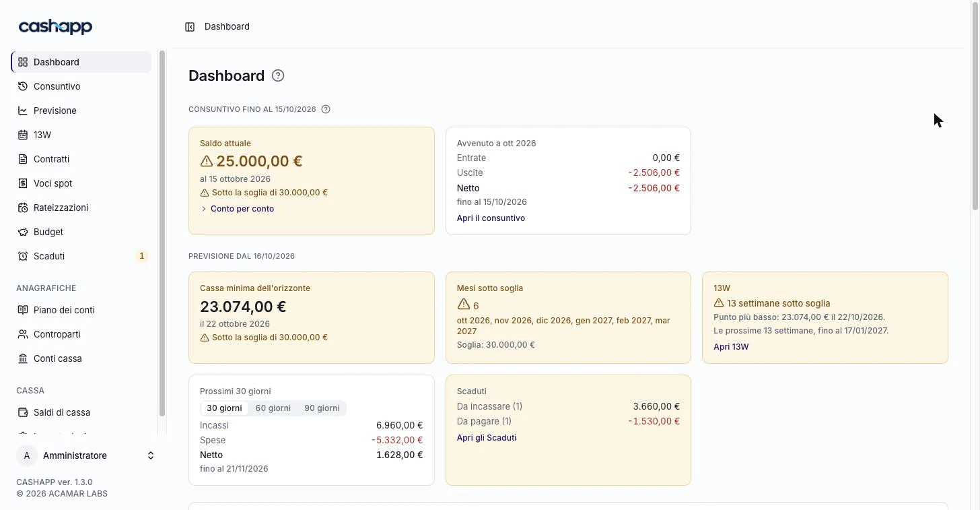This screenshot has width=980, height=510.
Task: Open Contratti menu entry
Action: tap(81, 159)
